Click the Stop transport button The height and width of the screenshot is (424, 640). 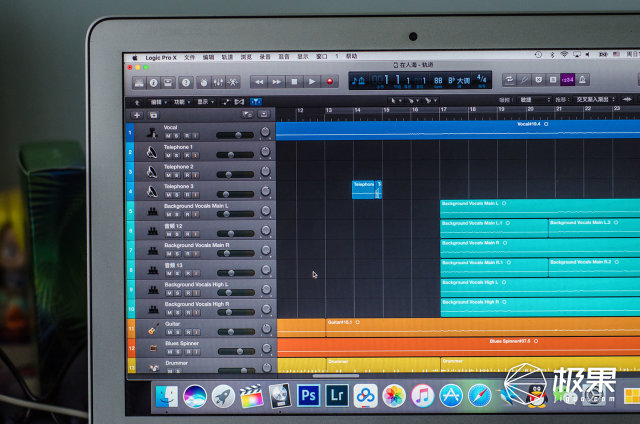pos(294,82)
